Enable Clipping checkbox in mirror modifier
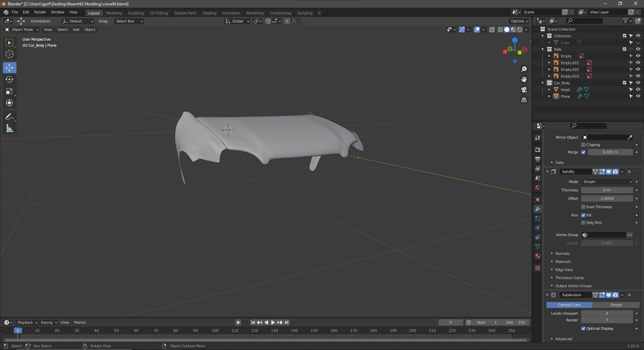The height and width of the screenshot is (350, 644). click(x=583, y=145)
